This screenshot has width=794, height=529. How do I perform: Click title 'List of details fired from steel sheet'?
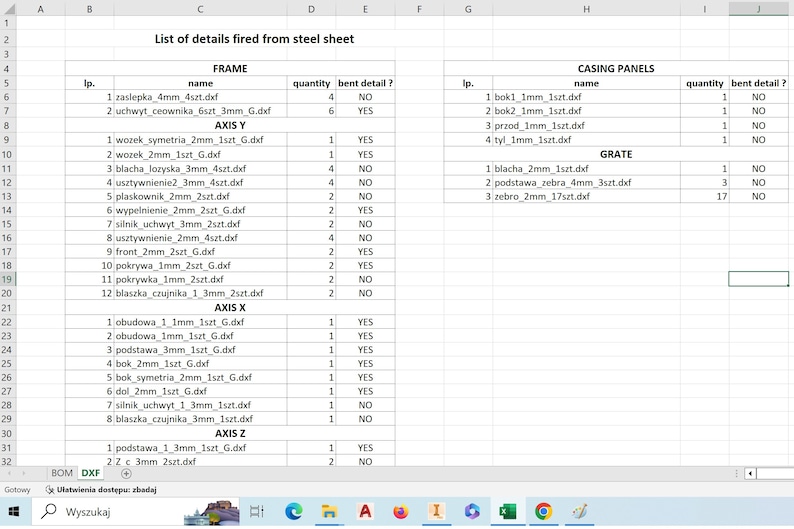pyautogui.click(x=254, y=39)
